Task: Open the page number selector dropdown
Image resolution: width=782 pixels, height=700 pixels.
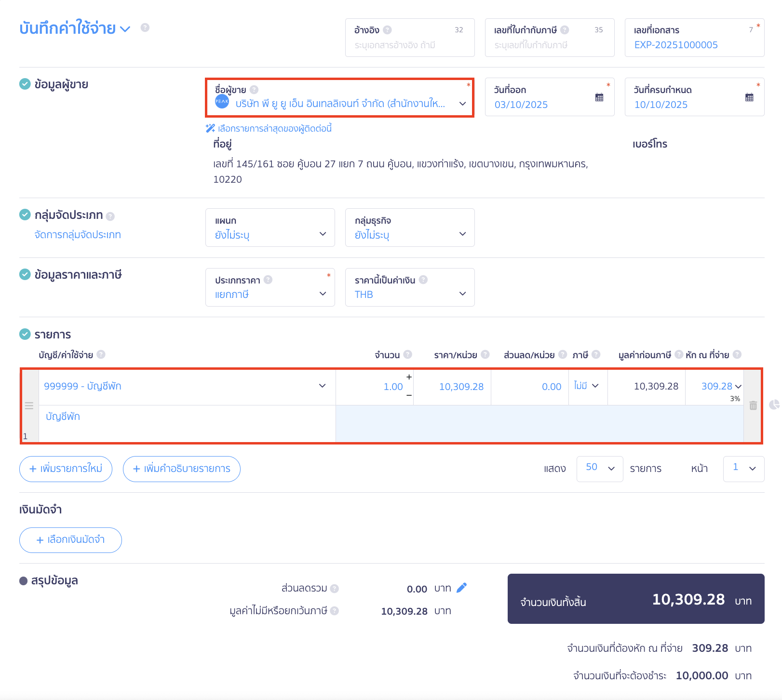Action: [x=743, y=469]
